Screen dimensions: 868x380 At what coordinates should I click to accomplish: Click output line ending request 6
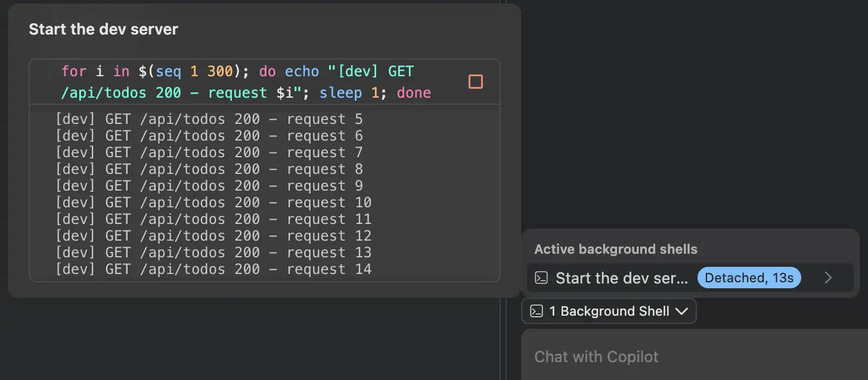209,136
